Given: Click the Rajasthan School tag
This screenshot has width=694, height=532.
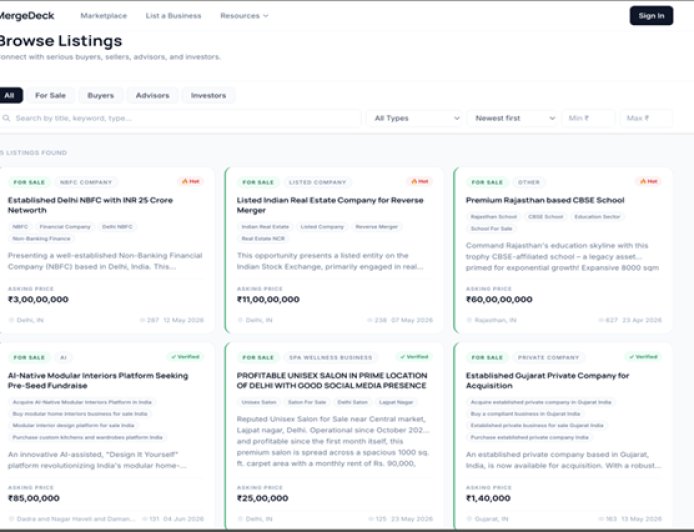Looking at the screenshot, I should click(x=494, y=216).
